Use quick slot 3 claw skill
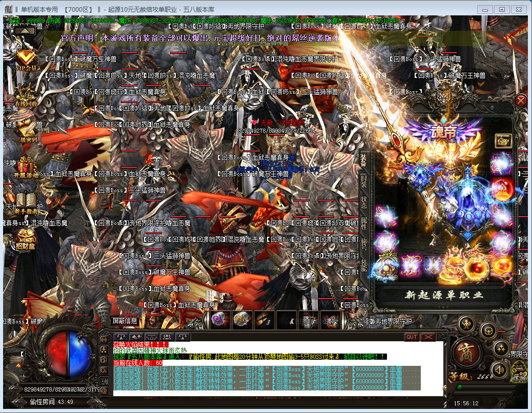This screenshot has width=532, height=413. (263, 319)
